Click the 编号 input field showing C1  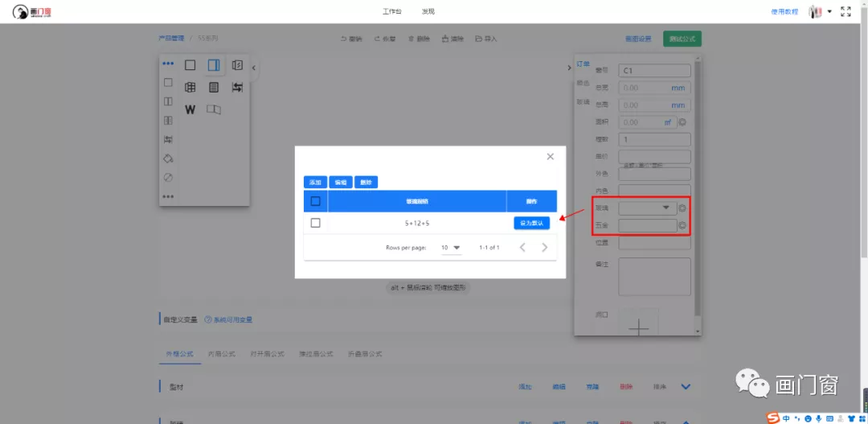(x=654, y=71)
